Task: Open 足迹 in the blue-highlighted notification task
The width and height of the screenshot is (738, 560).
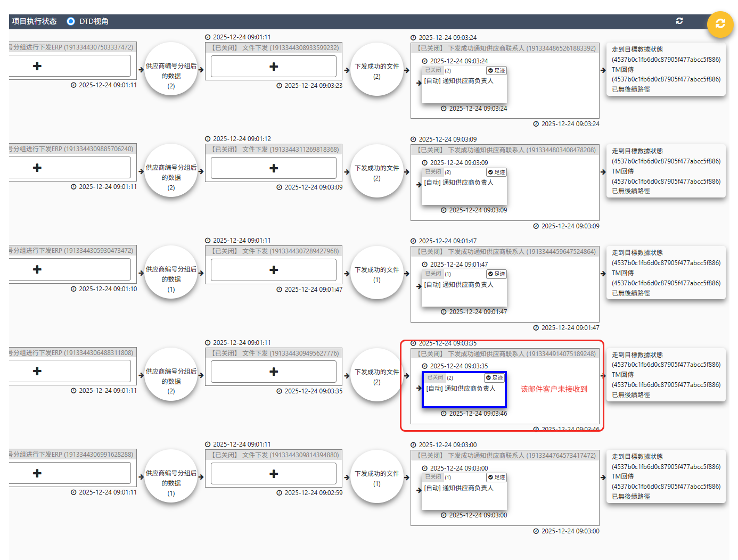Action: click(x=495, y=377)
